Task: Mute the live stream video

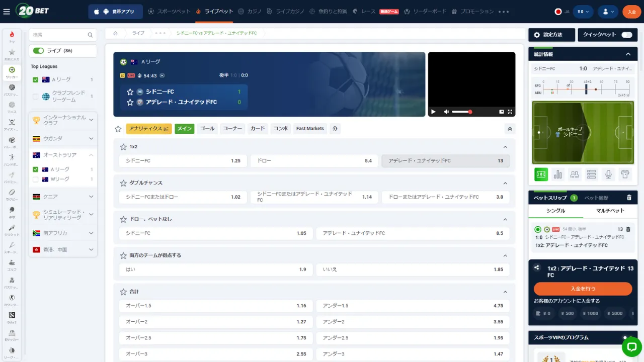Action: point(446,112)
